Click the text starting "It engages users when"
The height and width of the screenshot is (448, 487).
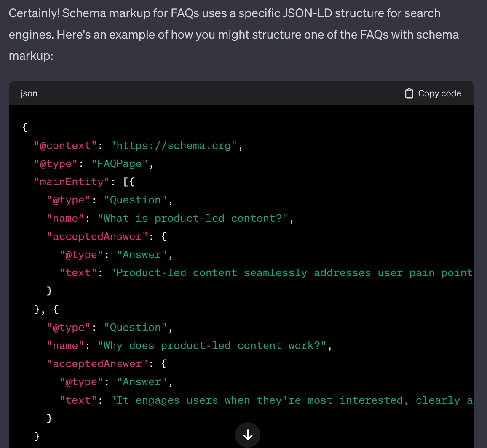pyautogui.click(x=292, y=400)
